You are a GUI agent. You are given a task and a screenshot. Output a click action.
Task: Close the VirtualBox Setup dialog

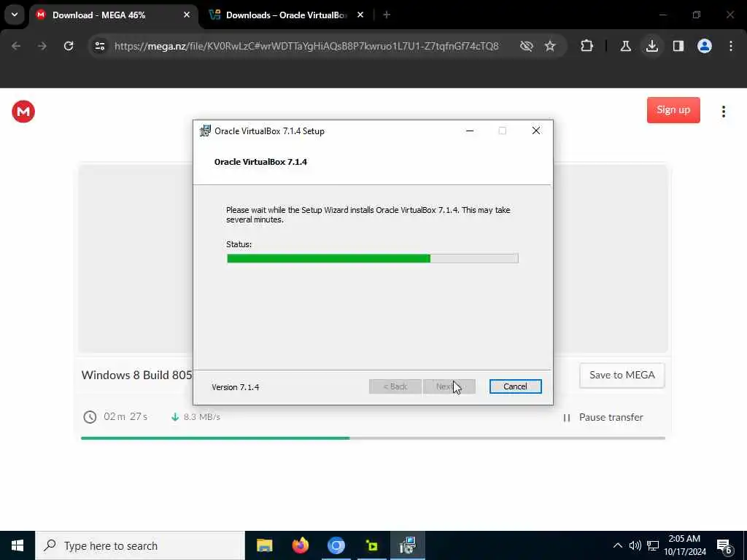pos(536,131)
